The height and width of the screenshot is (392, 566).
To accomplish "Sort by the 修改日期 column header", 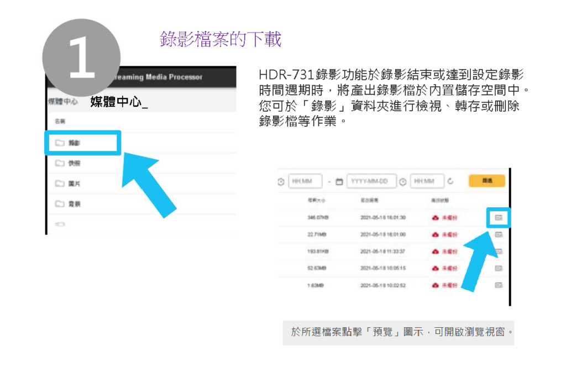I will coord(369,200).
